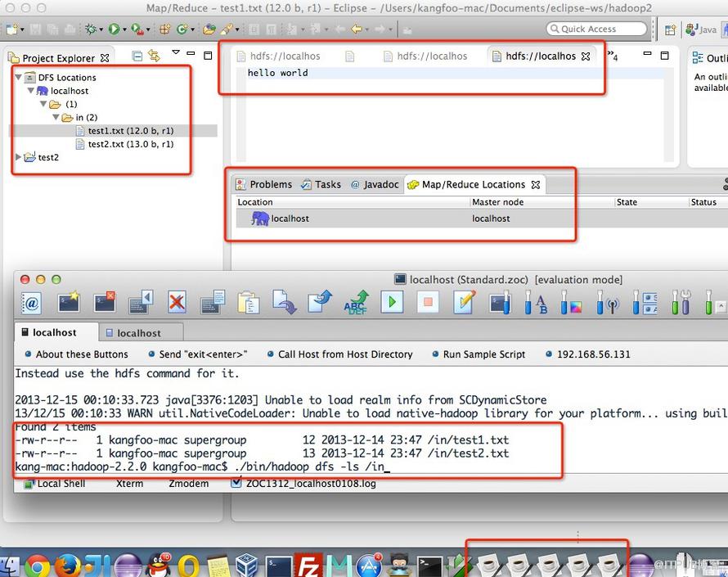
Task: Open Project Explorer view menu triangle
Action: coord(176,52)
